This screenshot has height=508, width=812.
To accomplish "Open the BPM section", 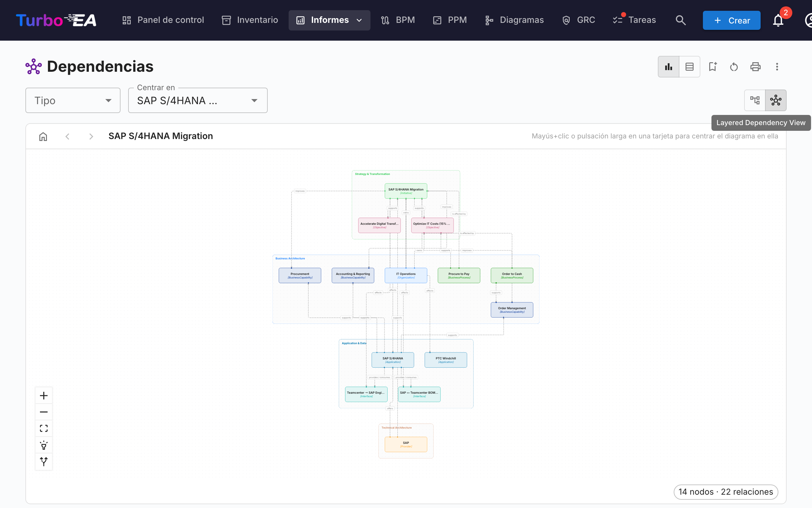I will (398, 20).
